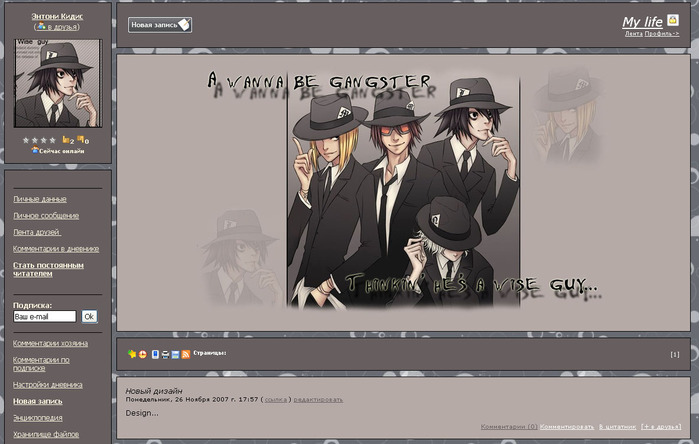Click the 'Сейчас онлайн' status text
This screenshot has height=444, width=699.
[x=62, y=151]
